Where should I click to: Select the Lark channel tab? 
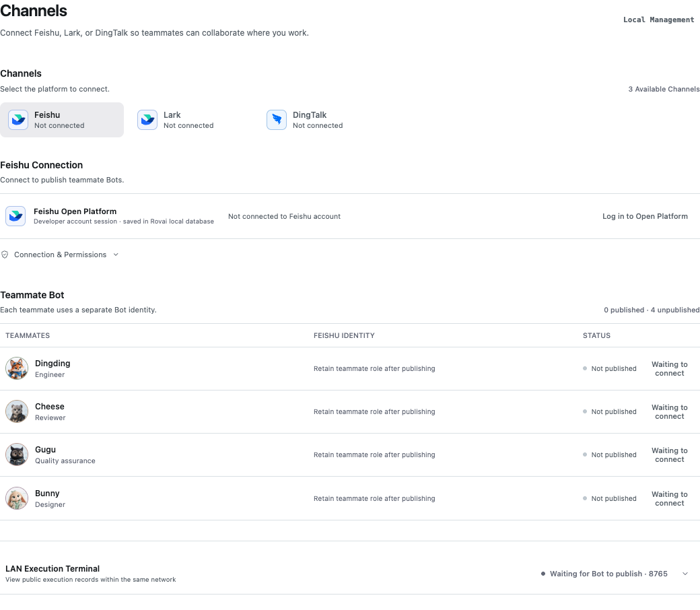click(191, 120)
